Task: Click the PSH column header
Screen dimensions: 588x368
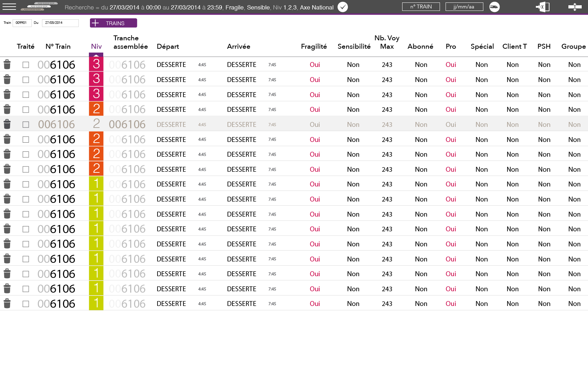Action: coord(544,46)
